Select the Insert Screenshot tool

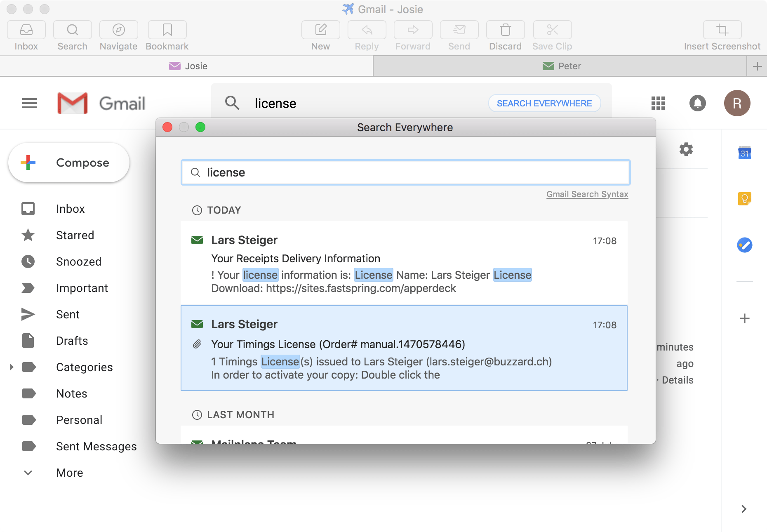(x=722, y=34)
